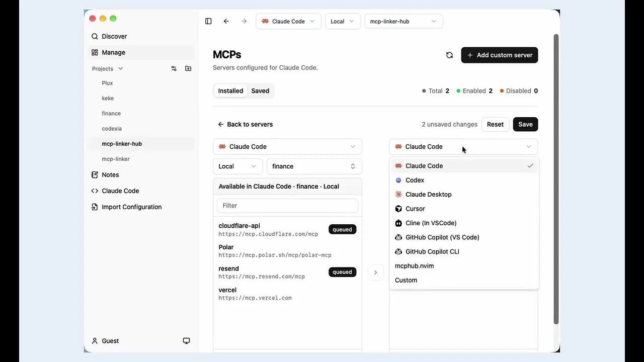Click the Filter input field

tap(287, 206)
